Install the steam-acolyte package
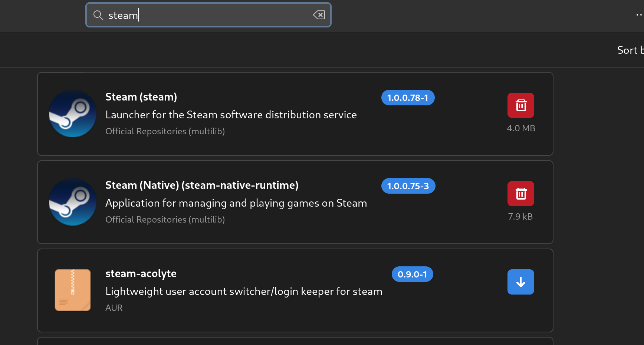The image size is (644, 345). (x=521, y=282)
